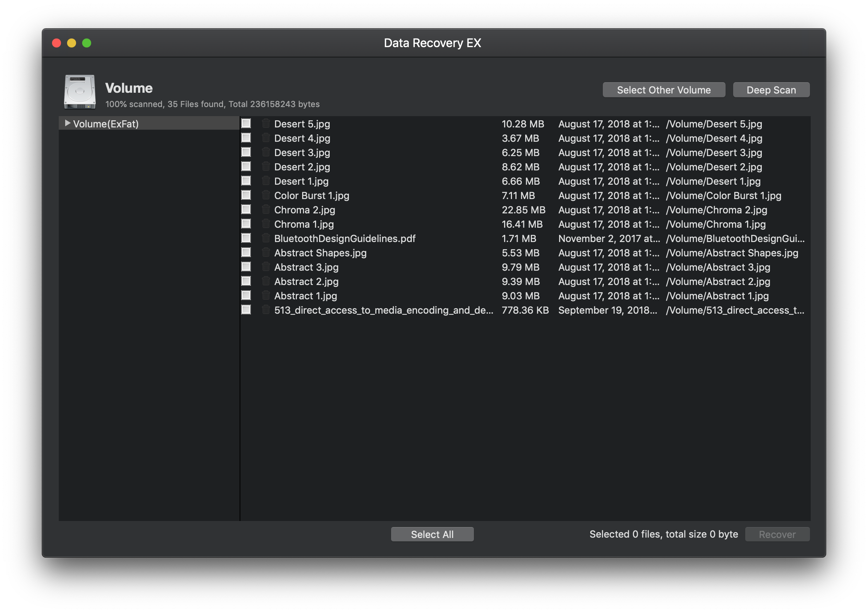The height and width of the screenshot is (613, 868).
Task: Click the 513_direct_access_to_media_encoding file name
Action: tap(384, 311)
